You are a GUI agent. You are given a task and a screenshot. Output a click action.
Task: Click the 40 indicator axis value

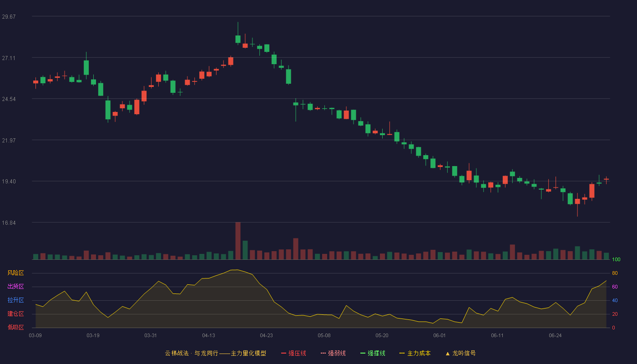pyautogui.click(x=615, y=300)
